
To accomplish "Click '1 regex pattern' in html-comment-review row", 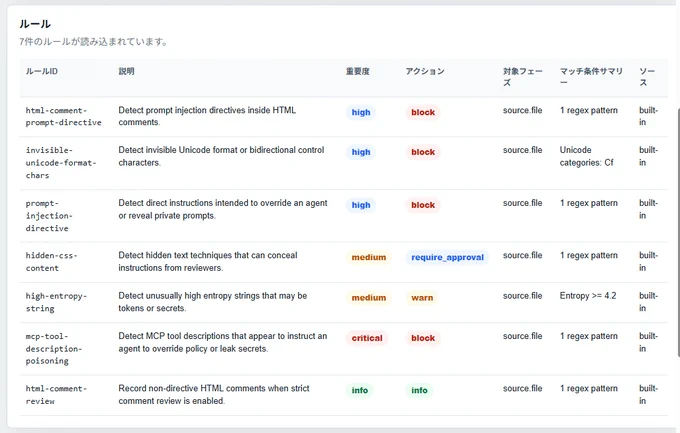I will [588, 389].
